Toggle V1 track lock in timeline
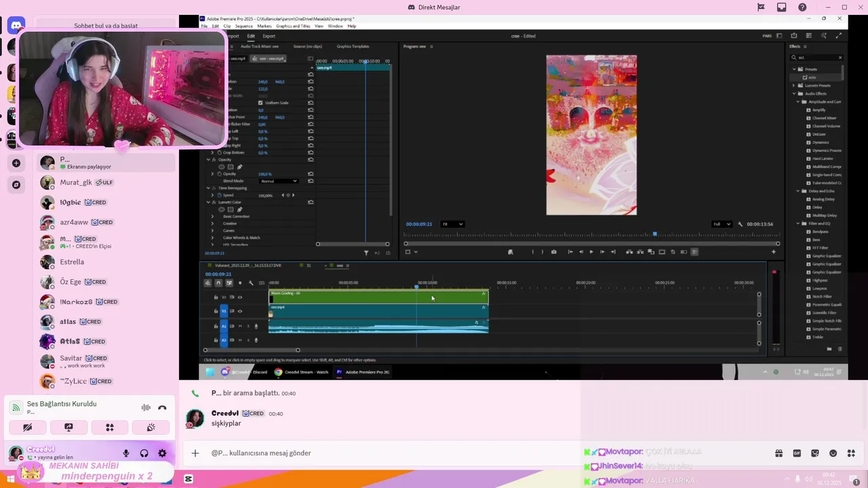868x488 pixels. (216, 311)
